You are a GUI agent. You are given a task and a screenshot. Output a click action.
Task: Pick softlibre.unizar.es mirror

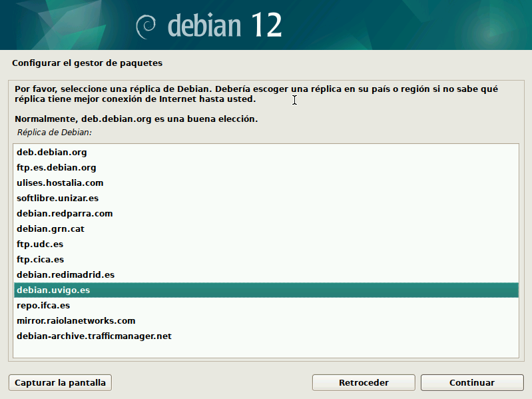58,199
